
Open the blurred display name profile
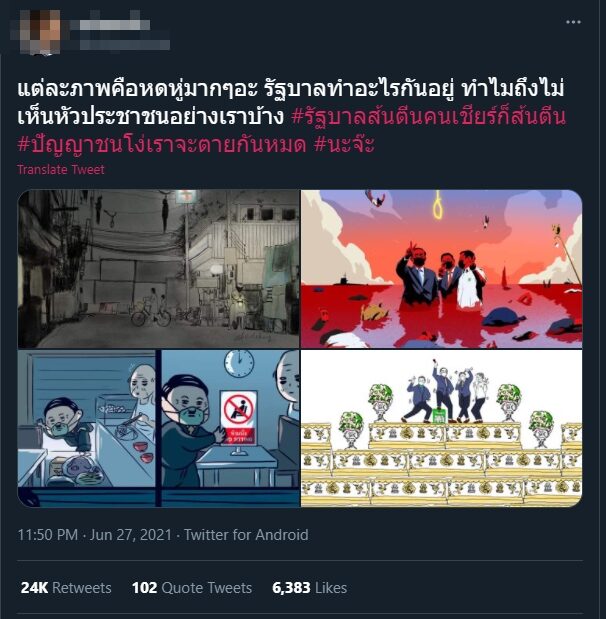(114, 25)
